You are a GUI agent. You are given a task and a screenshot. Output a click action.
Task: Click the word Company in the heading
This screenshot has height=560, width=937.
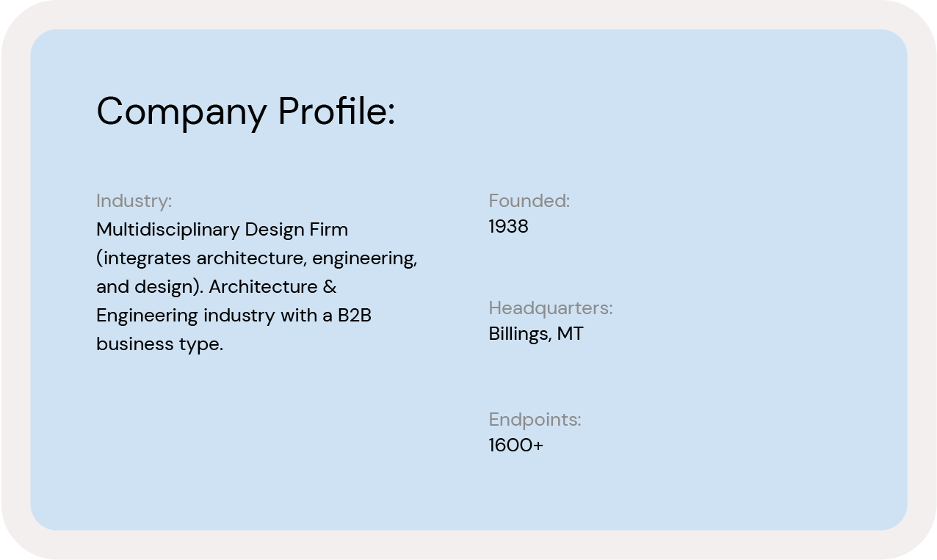tap(181, 113)
